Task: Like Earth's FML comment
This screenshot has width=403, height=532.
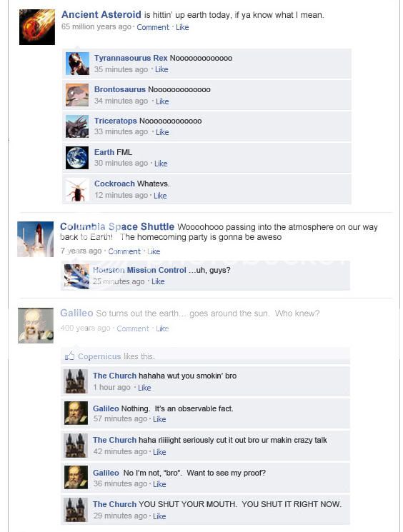Action: coord(161,164)
